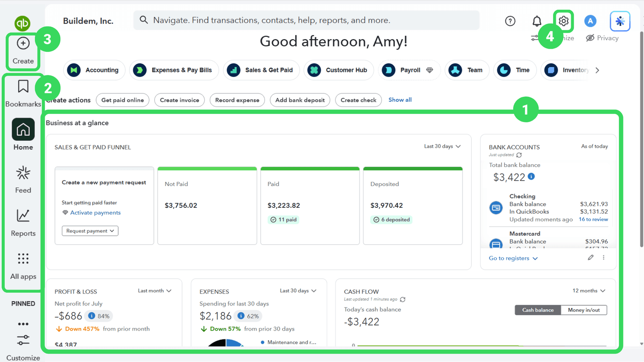Toggle Privacy mode
The image size is (644, 362).
point(602,38)
